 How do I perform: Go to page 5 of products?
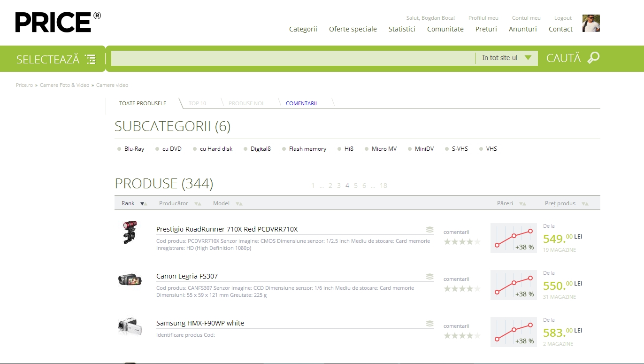356,186
